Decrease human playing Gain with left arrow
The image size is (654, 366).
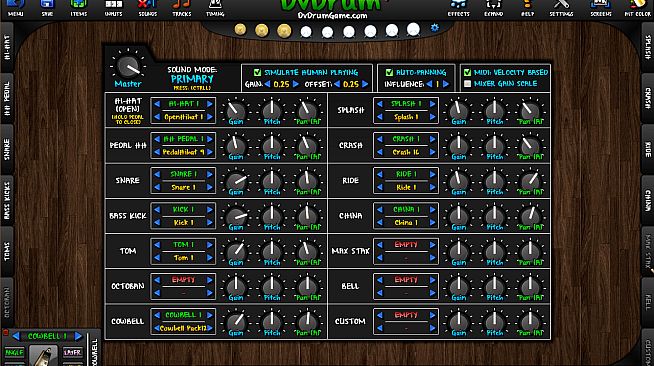click(267, 84)
